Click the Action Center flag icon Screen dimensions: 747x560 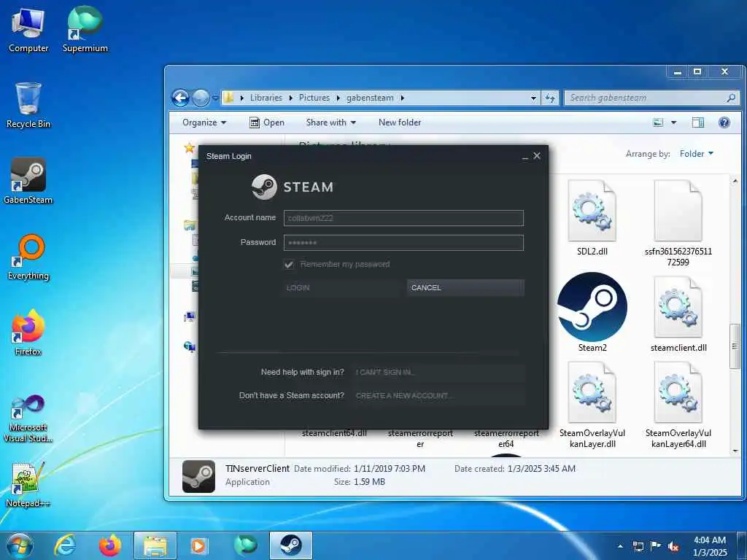656,546
